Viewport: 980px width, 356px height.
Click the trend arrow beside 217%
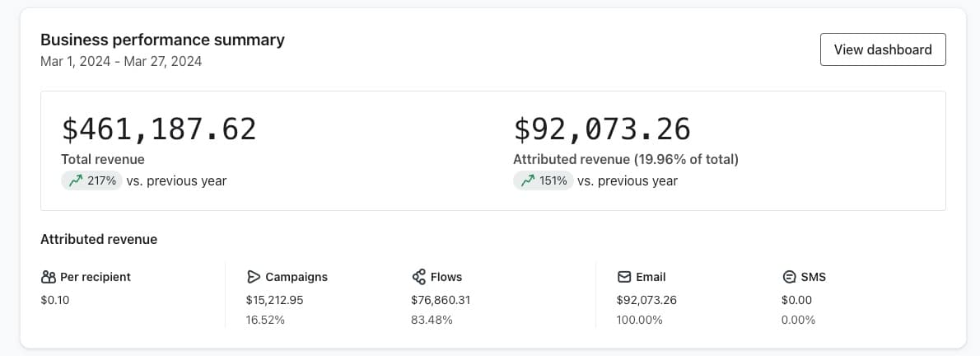pyautogui.click(x=76, y=180)
